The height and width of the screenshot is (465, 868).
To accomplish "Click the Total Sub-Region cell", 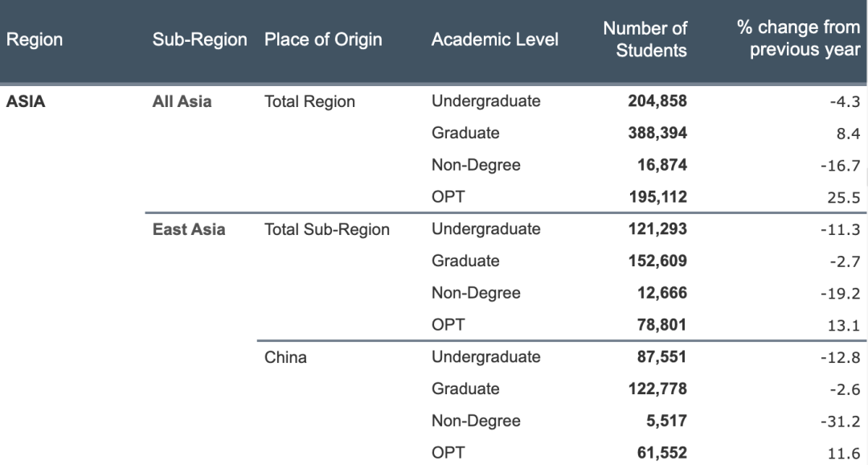I will click(326, 229).
